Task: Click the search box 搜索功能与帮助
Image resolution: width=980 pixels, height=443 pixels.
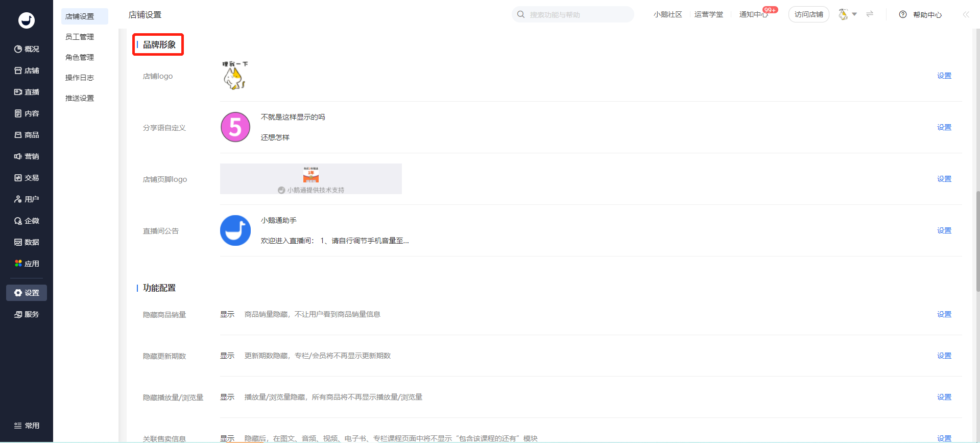Action: [x=573, y=14]
